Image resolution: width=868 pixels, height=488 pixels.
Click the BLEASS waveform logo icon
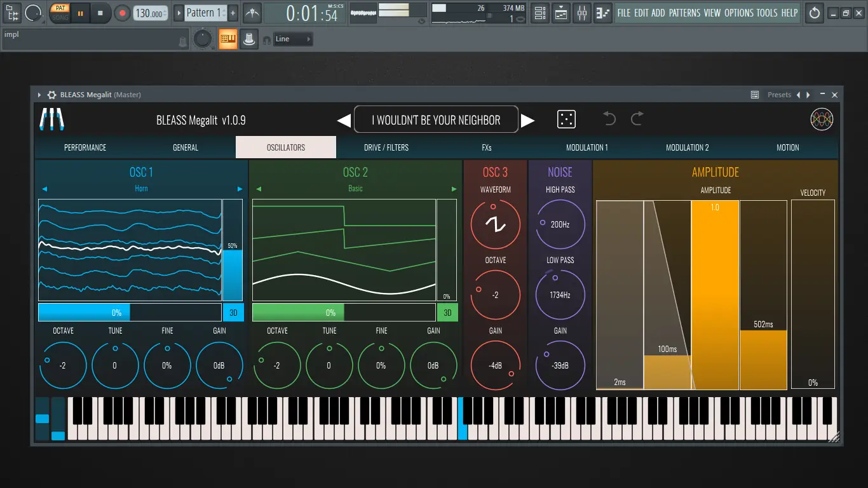click(822, 119)
